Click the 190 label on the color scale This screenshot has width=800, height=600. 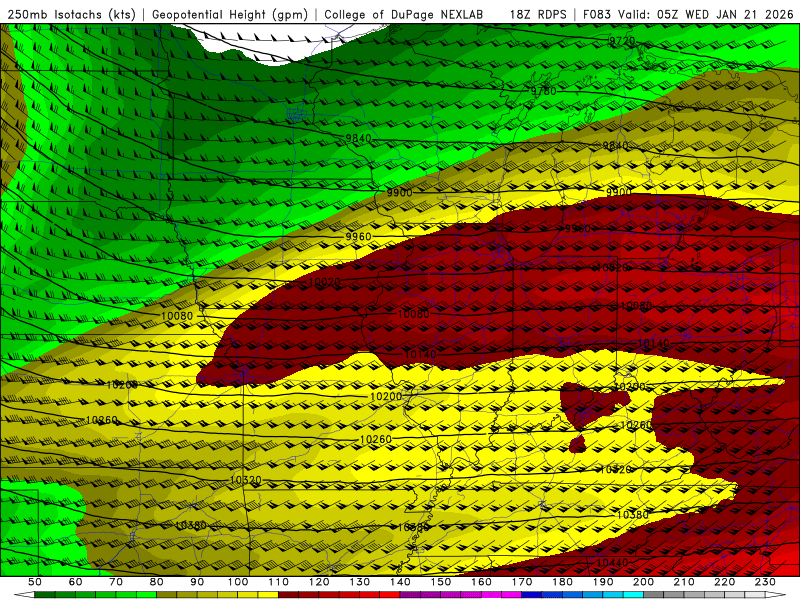604,582
